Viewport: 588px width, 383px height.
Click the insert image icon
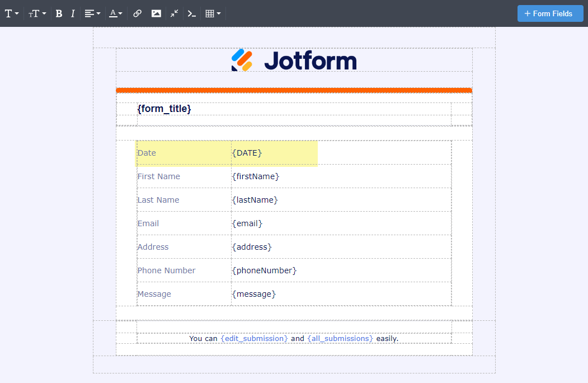point(156,13)
